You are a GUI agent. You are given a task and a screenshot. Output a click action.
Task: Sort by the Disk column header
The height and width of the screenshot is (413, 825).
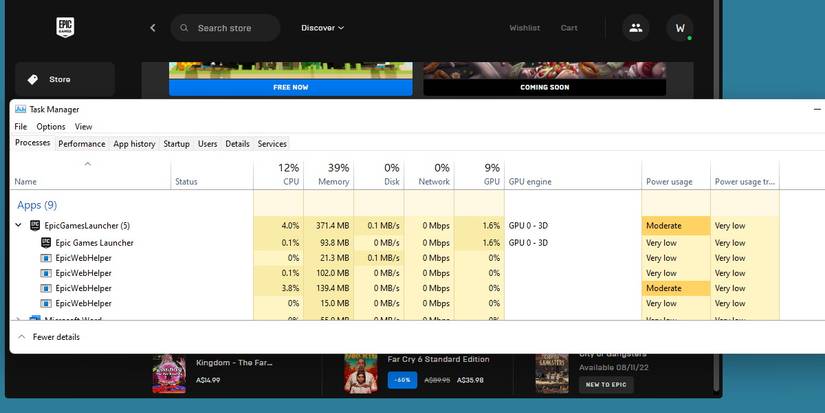pyautogui.click(x=379, y=175)
